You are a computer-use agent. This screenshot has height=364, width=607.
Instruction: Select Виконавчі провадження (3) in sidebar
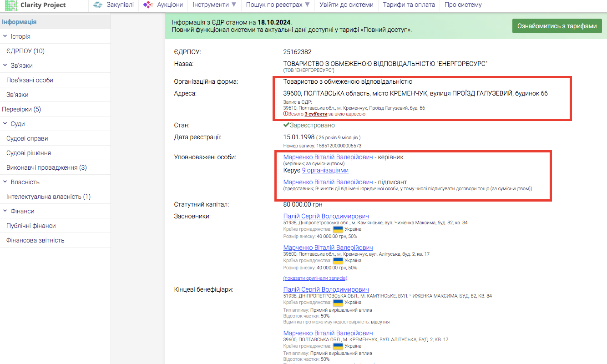click(x=46, y=167)
